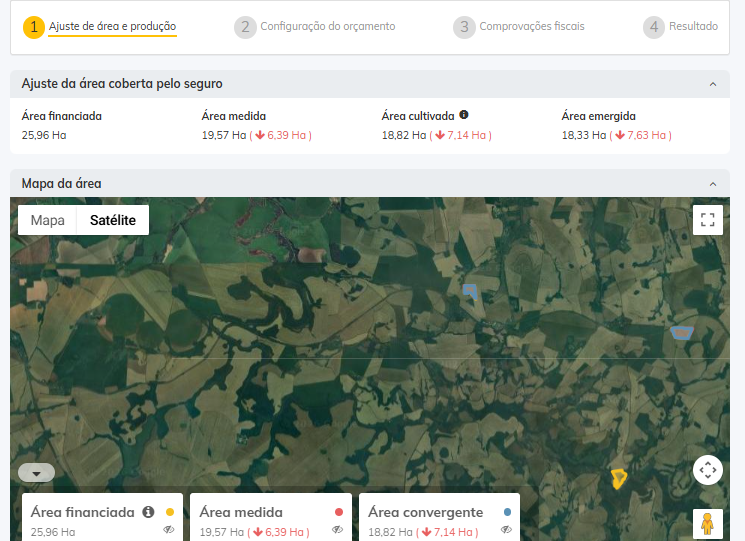Image resolution: width=745 pixels, height=541 pixels.
Task: Click the map recenter crosshair button
Action: pyautogui.click(x=707, y=470)
